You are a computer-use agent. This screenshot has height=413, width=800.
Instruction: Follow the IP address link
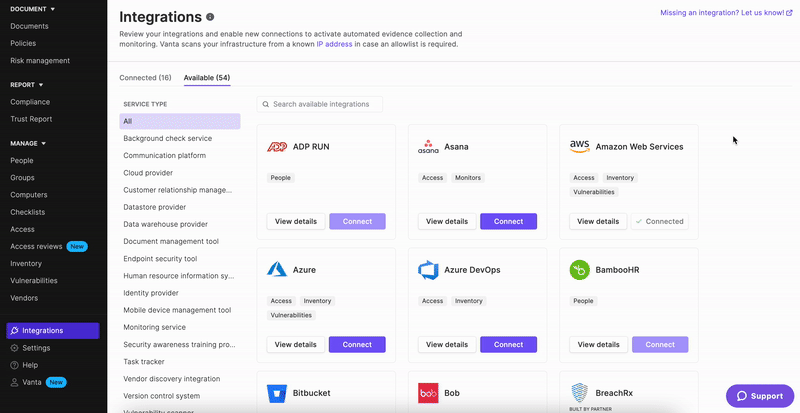[x=334, y=44]
